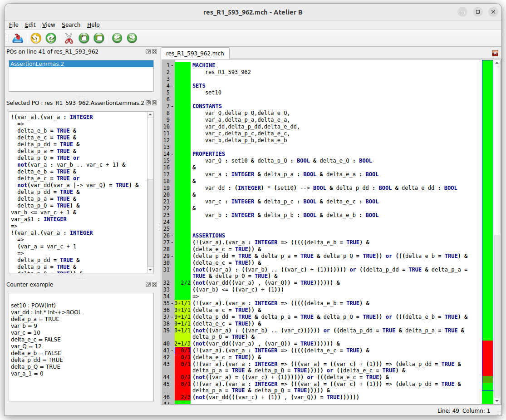Viewport: 506px width, 420px height.
Task: Click the red scissors Cut icon
Action: 69,38
